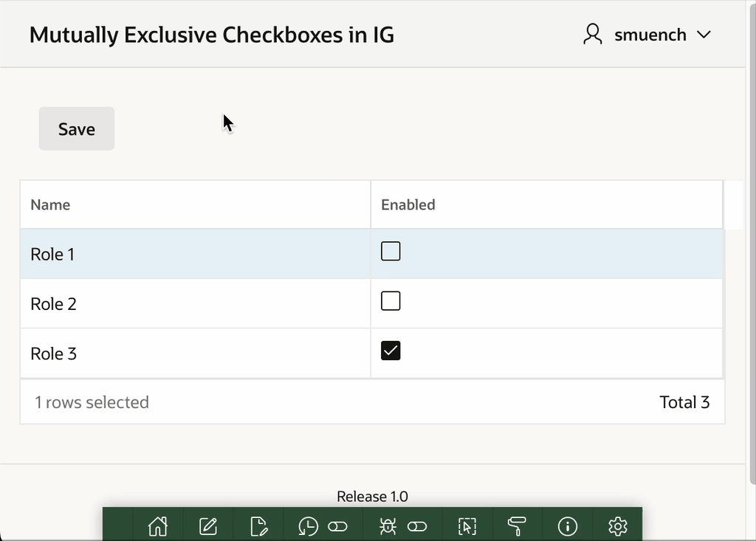Open developer toolbar settings gear
Viewport: 756px width, 541px height.
617,526
